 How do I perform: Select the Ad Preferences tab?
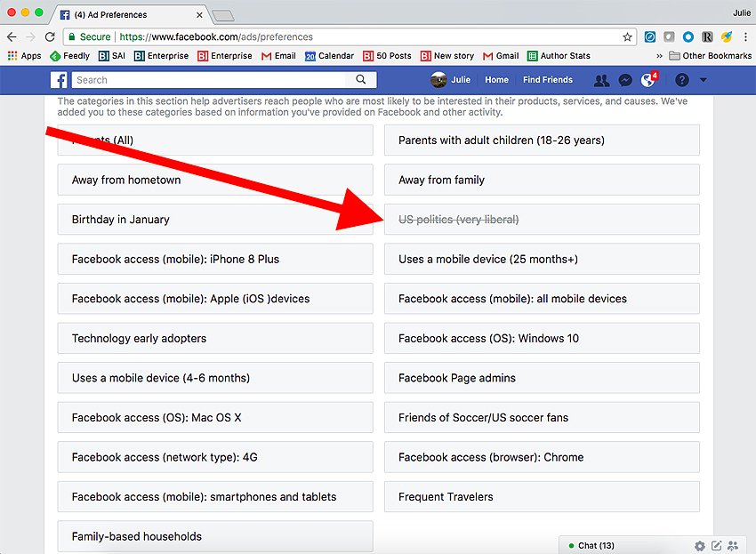coord(130,15)
